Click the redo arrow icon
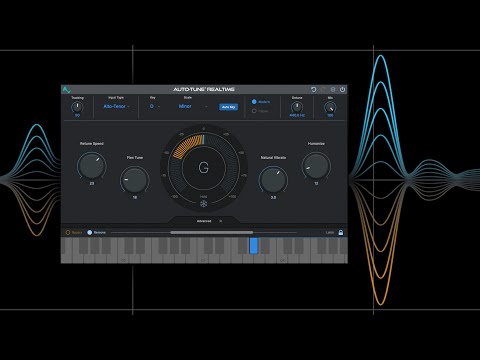Viewport: 480px width, 360px height. [323, 89]
